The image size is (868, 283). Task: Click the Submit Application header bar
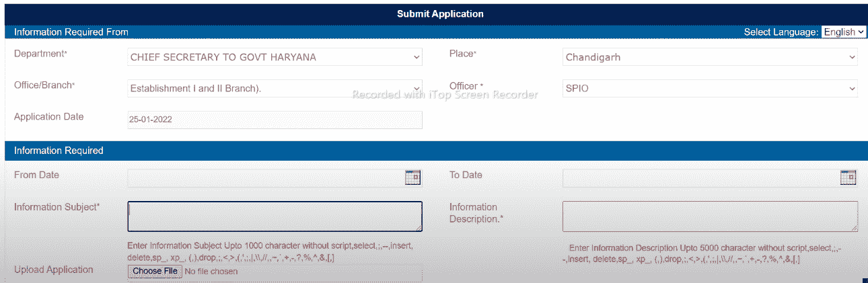coord(440,13)
